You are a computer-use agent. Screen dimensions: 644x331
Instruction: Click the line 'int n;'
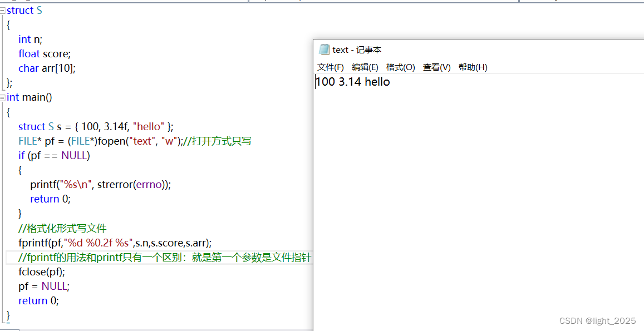click(x=31, y=39)
